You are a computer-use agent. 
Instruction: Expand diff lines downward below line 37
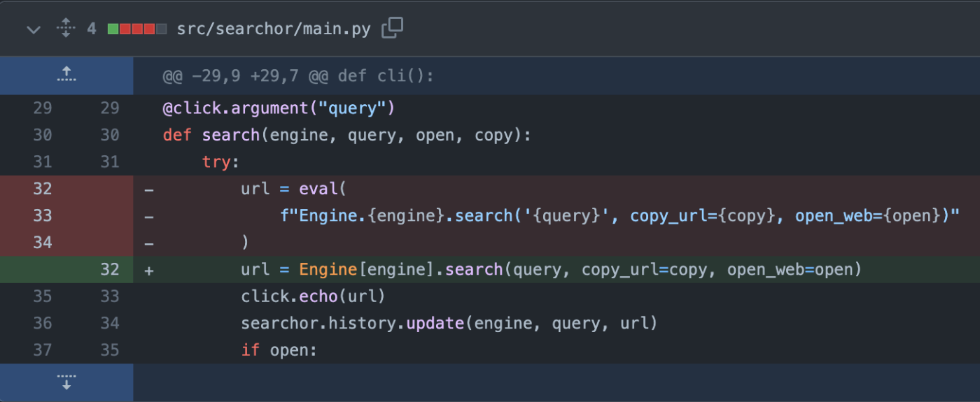66,382
